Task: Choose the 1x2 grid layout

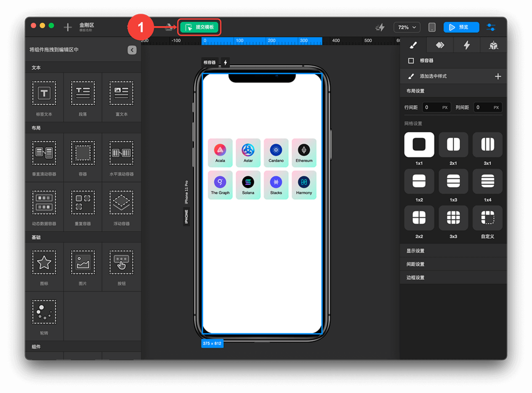Action: click(x=419, y=181)
